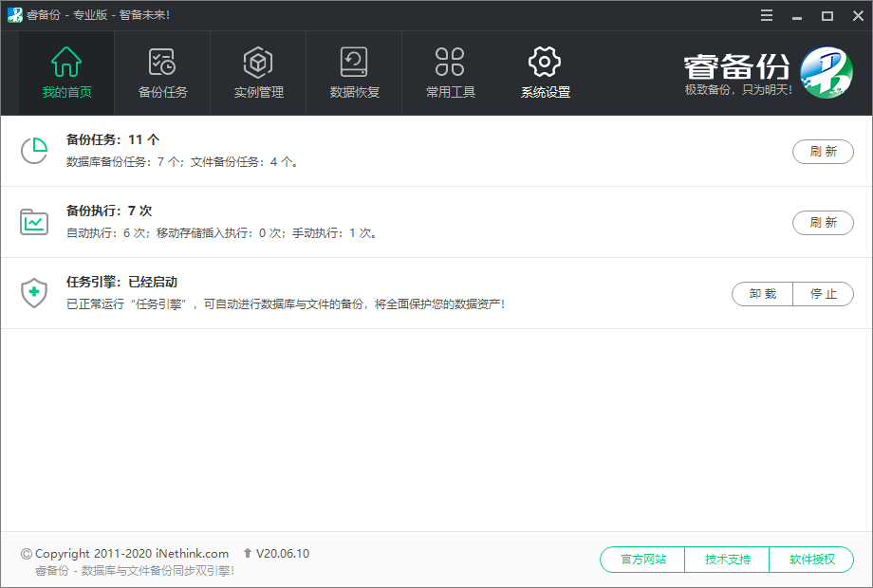Click the 极致备份, 只为明天! slogan
Image resolution: width=873 pixels, height=588 pixels.
click(738, 89)
